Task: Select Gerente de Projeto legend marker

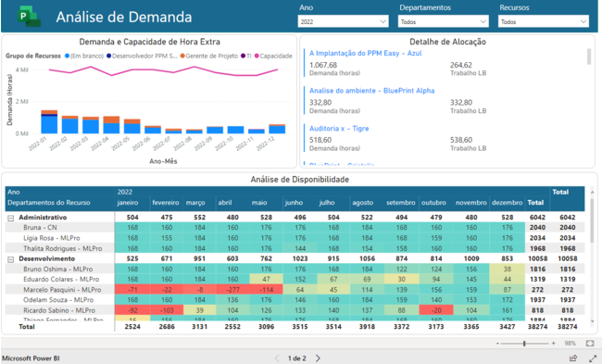Action: [x=182, y=56]
